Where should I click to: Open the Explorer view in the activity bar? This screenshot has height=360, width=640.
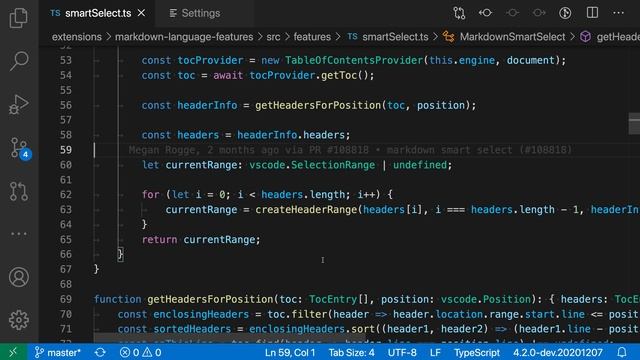19,18
